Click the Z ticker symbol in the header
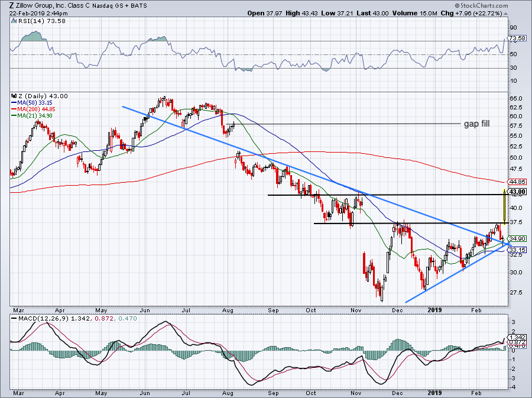 12,6
